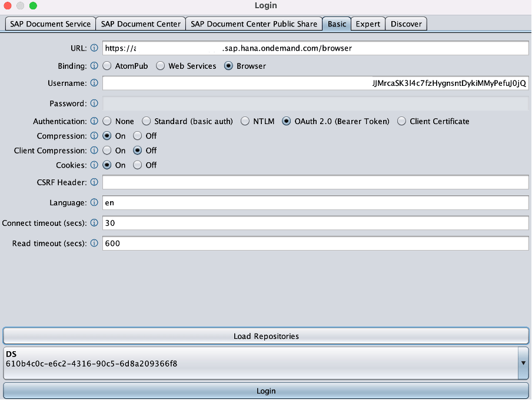Set Cookies to On
This screenshot has width=532, height=400.
[107, 165]
